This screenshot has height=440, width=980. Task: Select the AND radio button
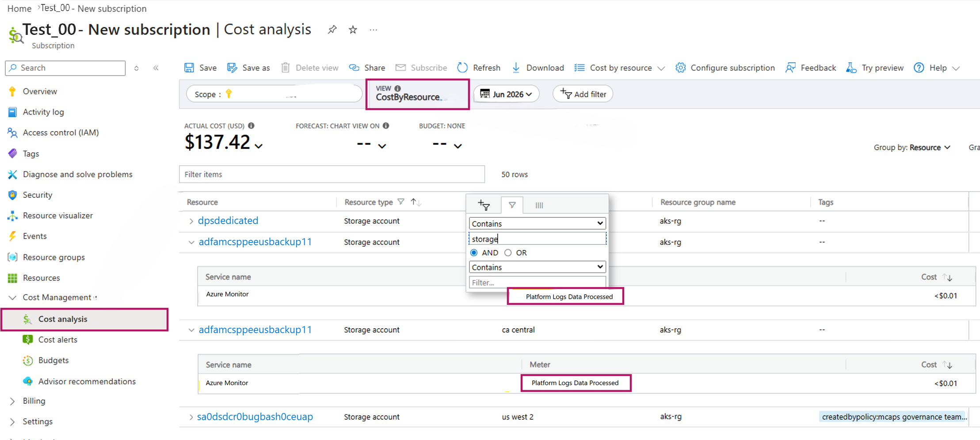click(474, 253)
